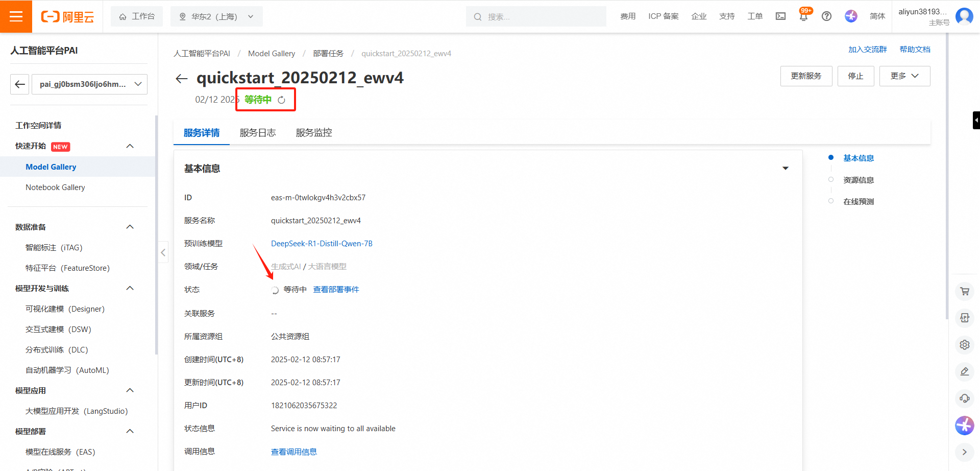This screenshot has height=471, width=980.
Task: Open 企业 in top menu
Action: pyautogui.click(x=699, y=16)
